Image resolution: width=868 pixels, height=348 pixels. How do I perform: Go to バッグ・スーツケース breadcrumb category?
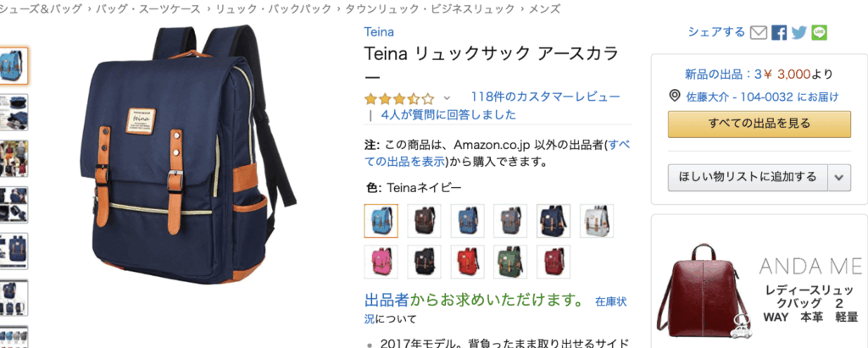click(x=148, y=8)
